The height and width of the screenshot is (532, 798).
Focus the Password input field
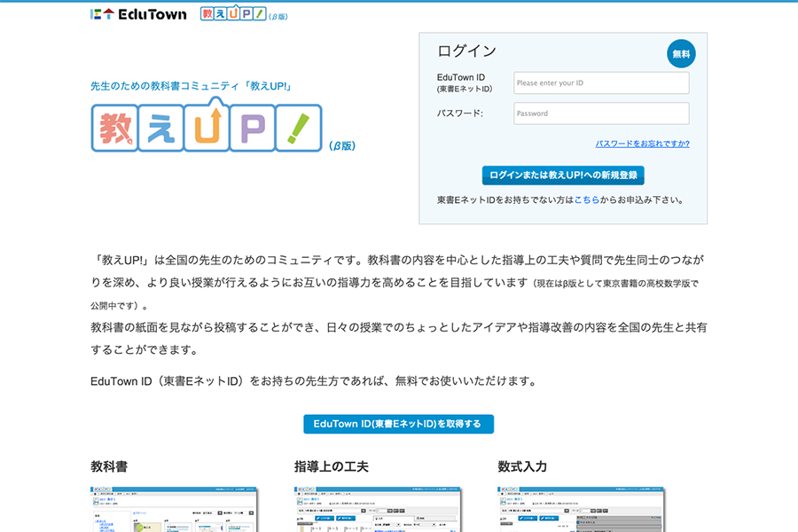tap(601, 113)
